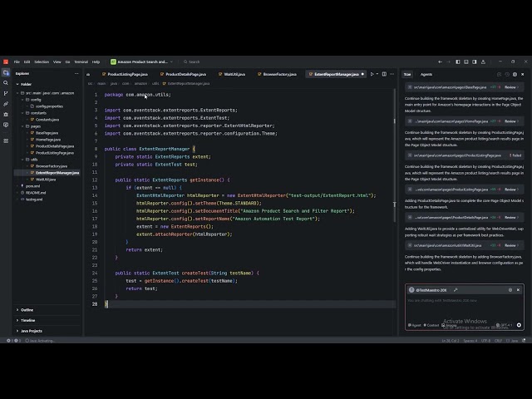Open the run options dropdown arrow
Image resolution: width=532 pixels, height=399 pixels.
(x=377, y=74)
